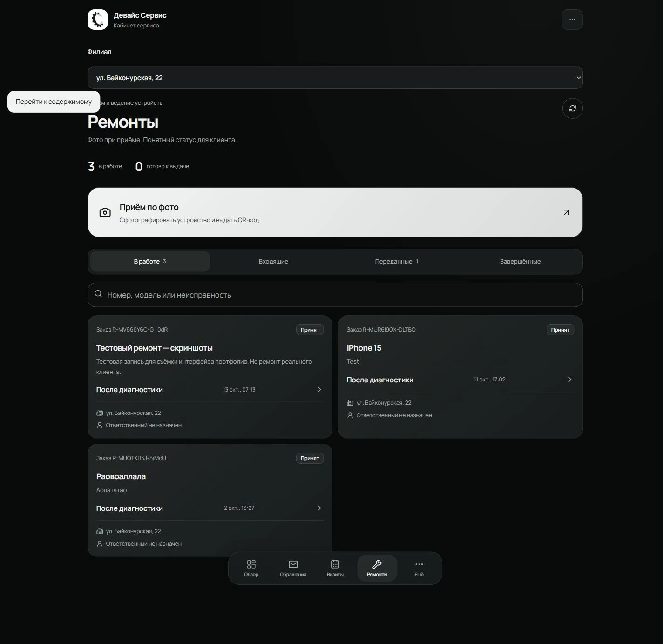
Task: Click the 13 окт., 07:13 timestamp
Action: tap(239, 390)
